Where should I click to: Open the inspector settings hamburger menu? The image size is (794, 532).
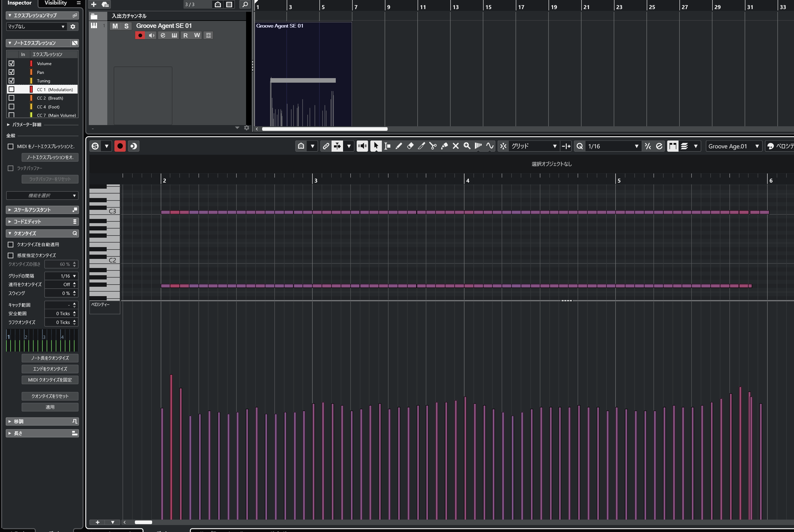click(x=79, y=3)
